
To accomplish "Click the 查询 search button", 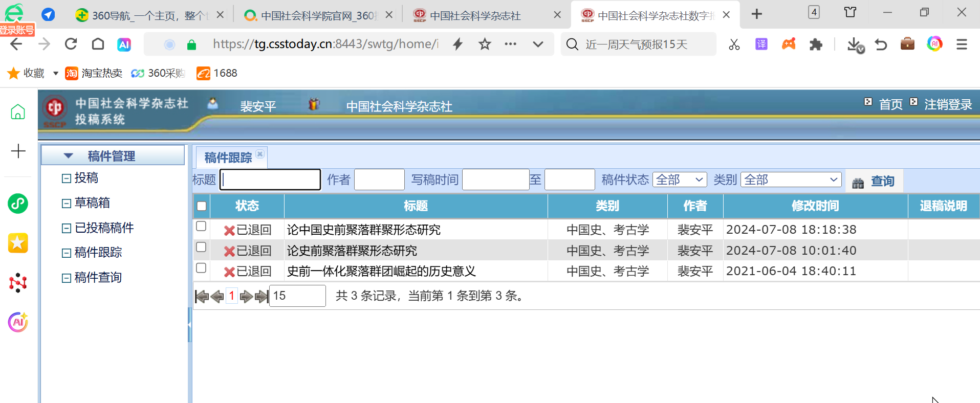I will (874, 182).
